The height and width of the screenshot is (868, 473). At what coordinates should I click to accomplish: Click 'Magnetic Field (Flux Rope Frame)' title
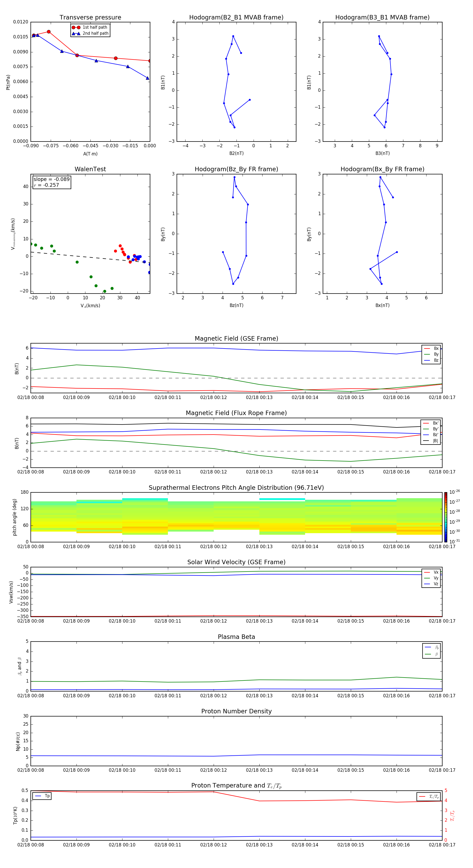pyautogui.click(x=236, y=413)
